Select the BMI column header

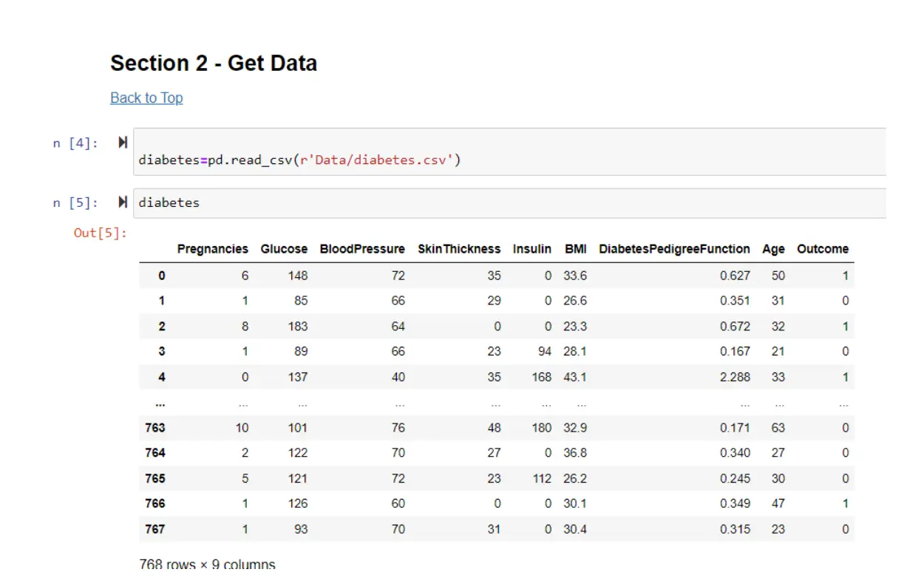(576, 249)
